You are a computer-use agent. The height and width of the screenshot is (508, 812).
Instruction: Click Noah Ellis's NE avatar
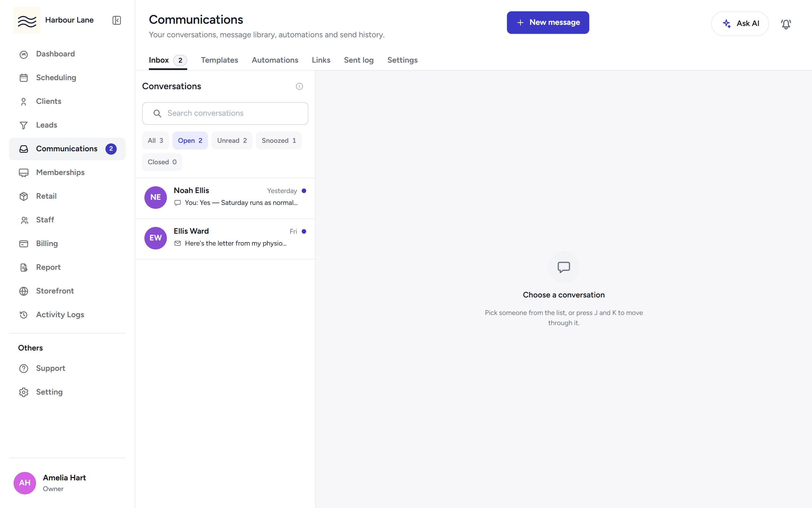(155, 197)
